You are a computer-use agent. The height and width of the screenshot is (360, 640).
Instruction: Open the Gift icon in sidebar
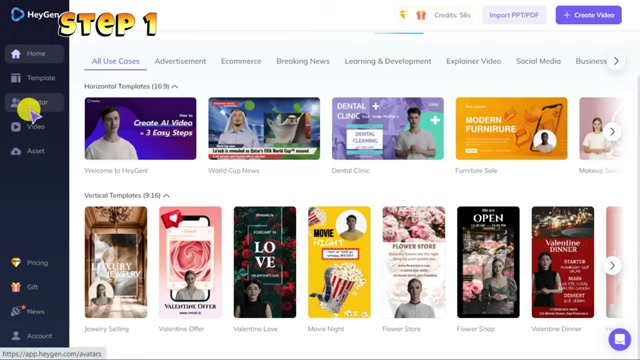tap(16, 287)
